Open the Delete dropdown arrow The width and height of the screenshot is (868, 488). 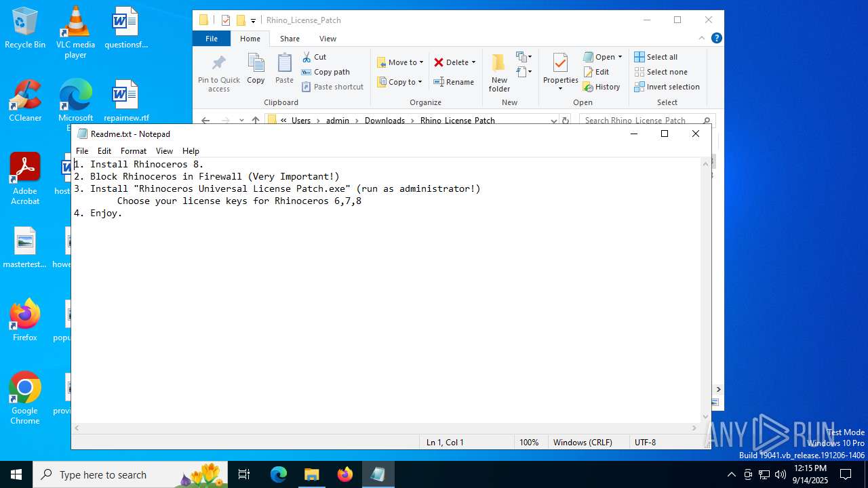click(x=473, y=62)
